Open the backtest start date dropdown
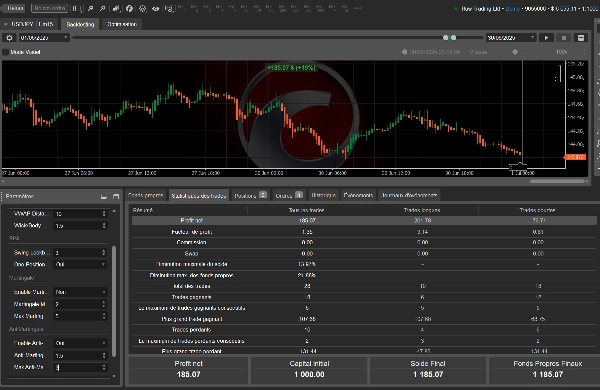Screen dimensions: 600x390 44,38
